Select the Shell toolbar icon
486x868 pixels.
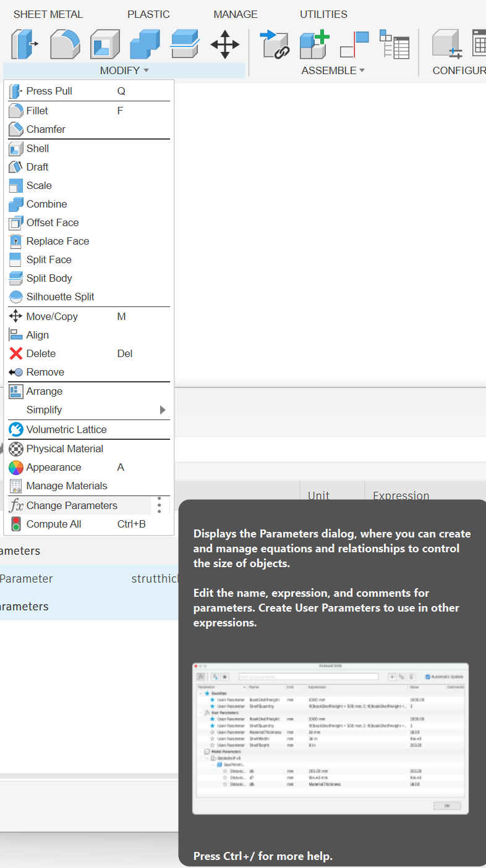105,44
